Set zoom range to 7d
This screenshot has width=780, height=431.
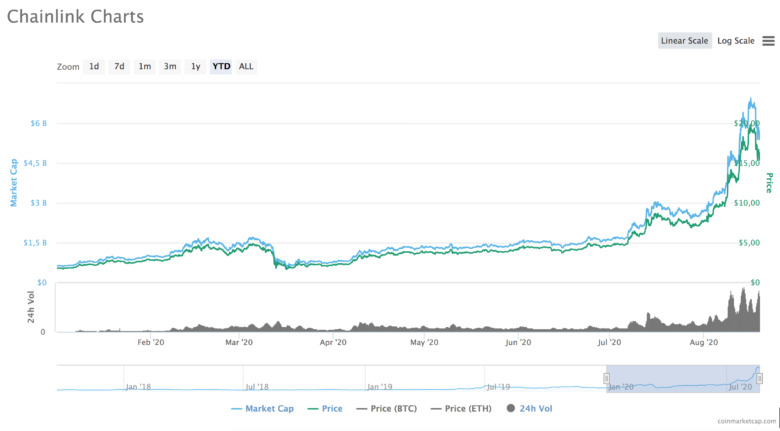click(x=119, y=66)
